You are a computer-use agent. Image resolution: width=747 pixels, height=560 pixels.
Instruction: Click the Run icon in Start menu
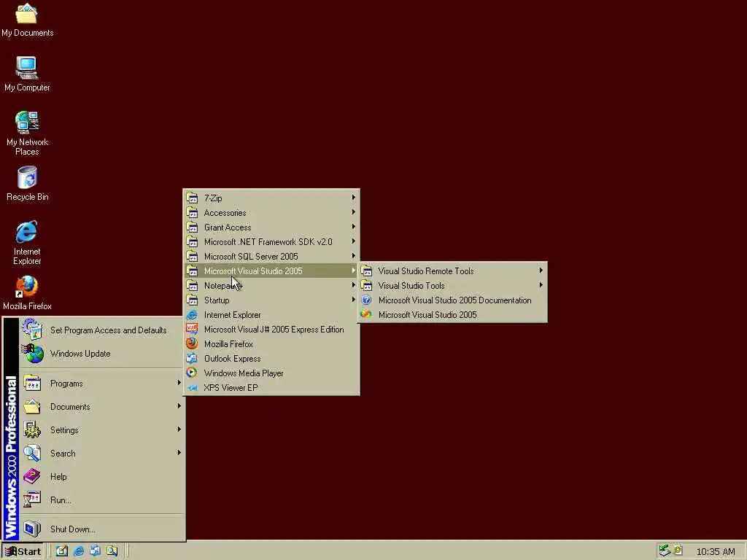point(32,500)
